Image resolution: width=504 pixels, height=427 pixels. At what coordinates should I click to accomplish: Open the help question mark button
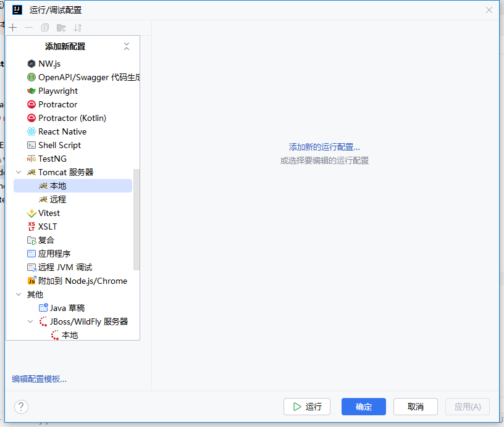point(21,407)
